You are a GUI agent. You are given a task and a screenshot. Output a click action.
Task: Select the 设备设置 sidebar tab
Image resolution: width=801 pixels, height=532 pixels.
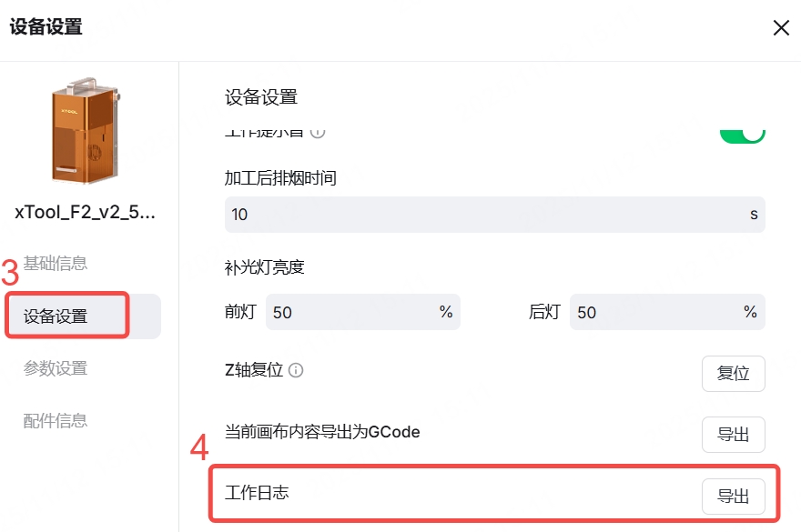[56, 316]
